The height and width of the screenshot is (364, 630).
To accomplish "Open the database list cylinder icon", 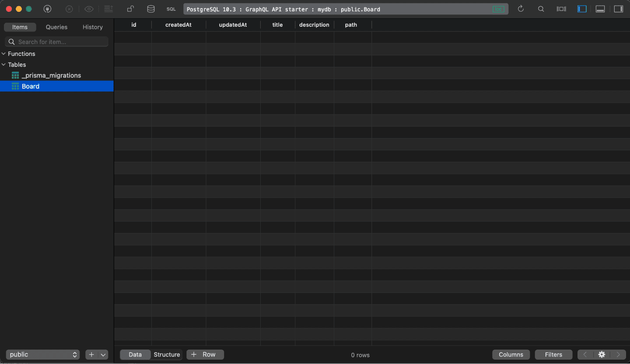I will pos(150,9).
